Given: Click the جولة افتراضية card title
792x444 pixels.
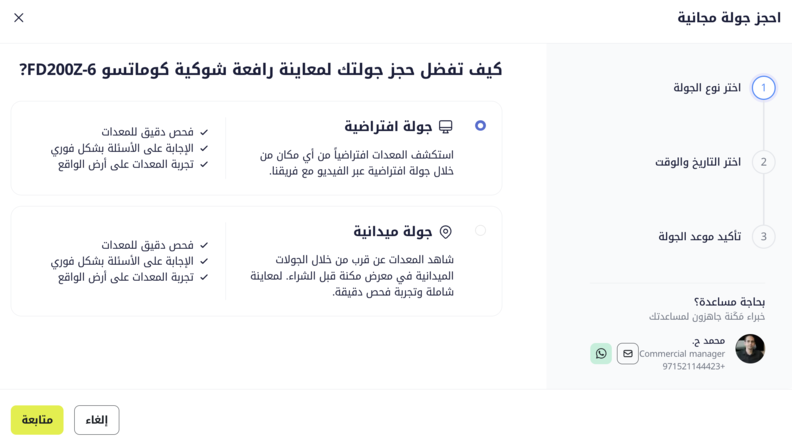Looking at the screenshot, I should 388,126.
